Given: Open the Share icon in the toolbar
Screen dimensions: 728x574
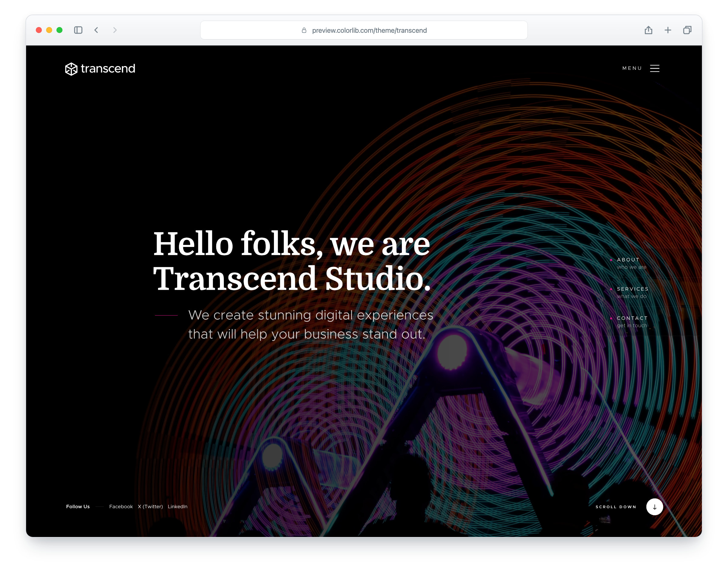Looking at the screenshot, I should [649, 30].
